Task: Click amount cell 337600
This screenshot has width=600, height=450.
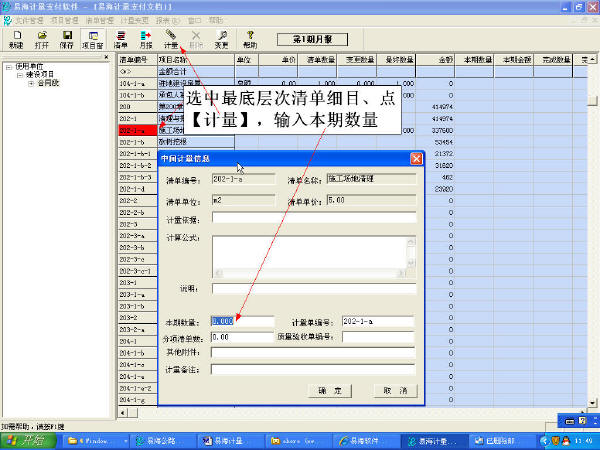Action: point(435,130)
